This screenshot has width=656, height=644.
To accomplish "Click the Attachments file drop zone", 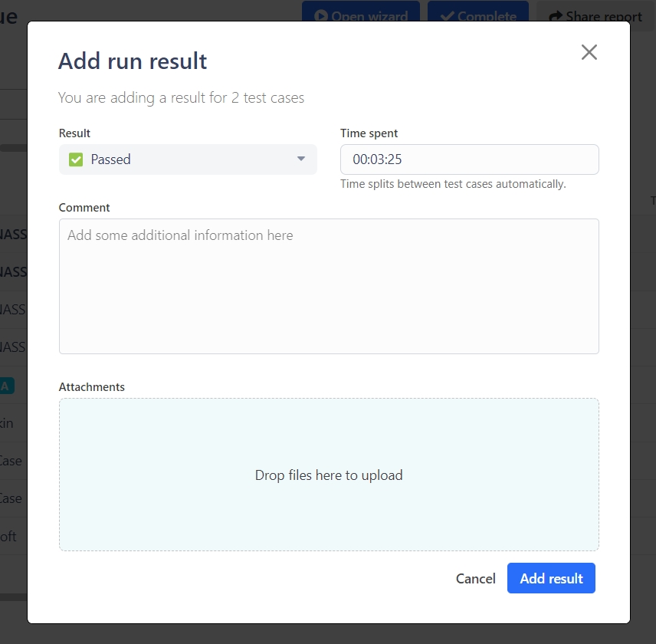I will tap(329, 475).
